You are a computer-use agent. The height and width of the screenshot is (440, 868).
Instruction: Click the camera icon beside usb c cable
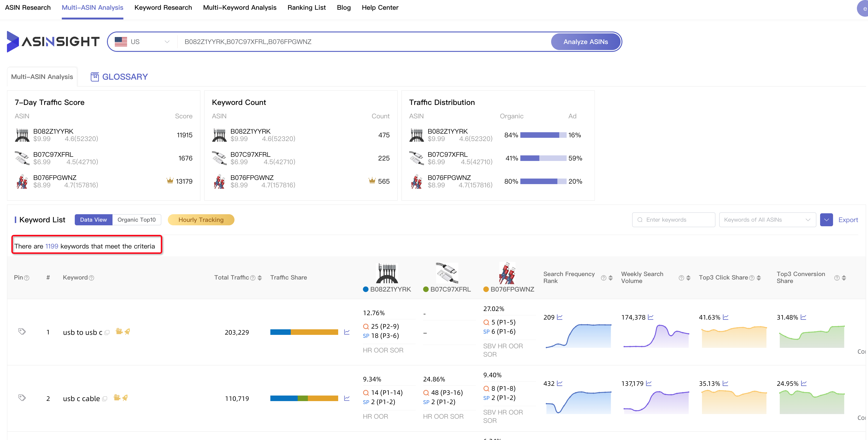117,398
